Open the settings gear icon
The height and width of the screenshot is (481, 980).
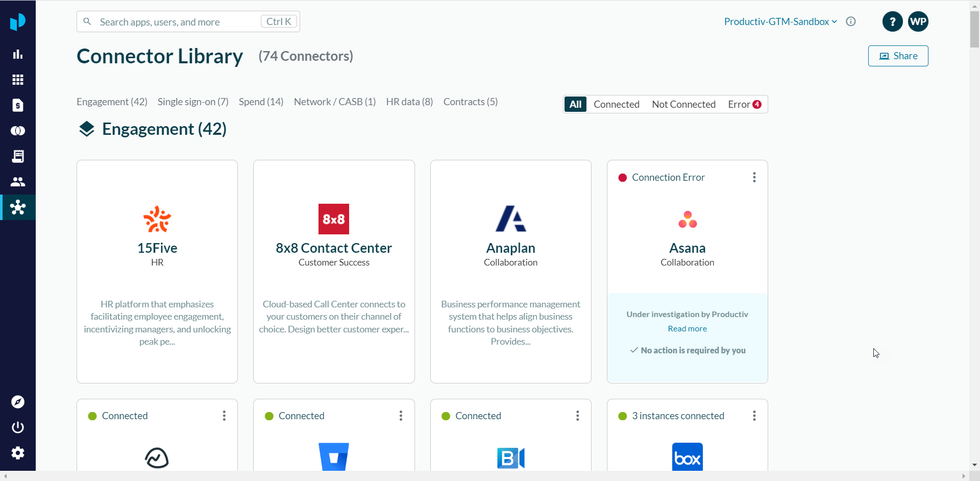(x=18, y=453)
